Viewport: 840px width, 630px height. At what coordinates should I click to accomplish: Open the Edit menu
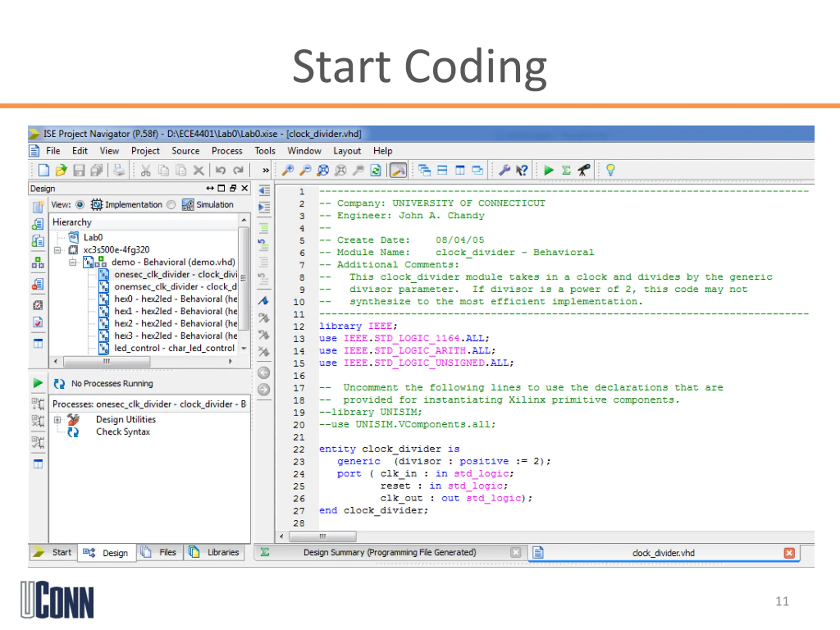[80, 151]
